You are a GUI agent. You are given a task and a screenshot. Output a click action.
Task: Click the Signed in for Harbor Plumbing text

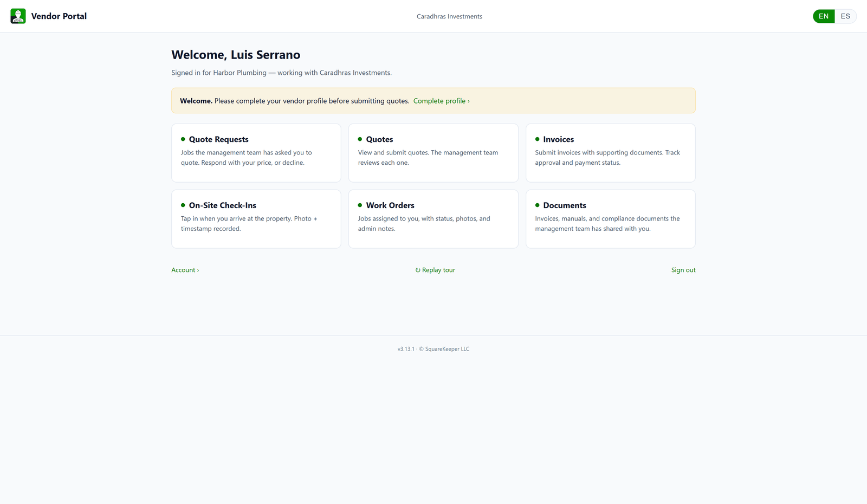tap(281, 73)
